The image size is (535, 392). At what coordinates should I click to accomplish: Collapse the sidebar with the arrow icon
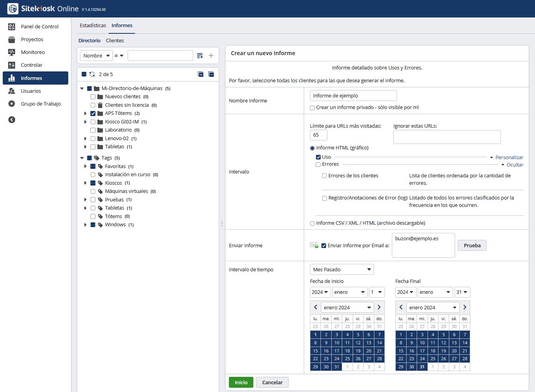12,120
